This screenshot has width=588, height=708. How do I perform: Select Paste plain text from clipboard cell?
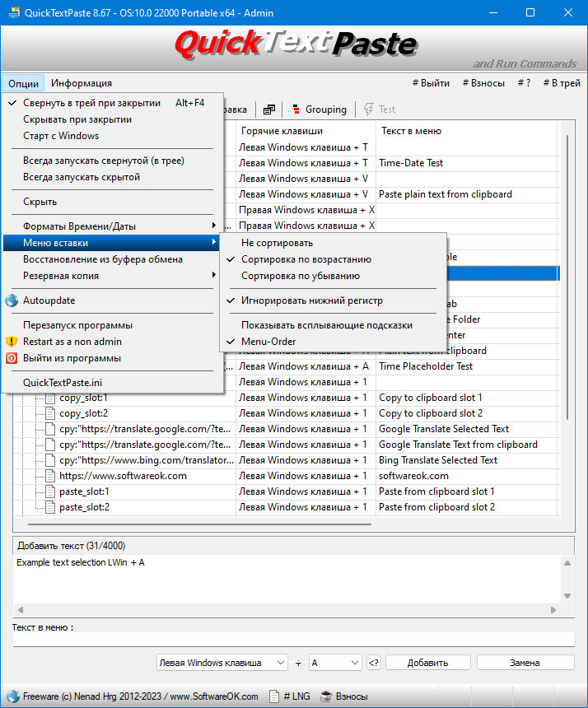tap(468, 194)
